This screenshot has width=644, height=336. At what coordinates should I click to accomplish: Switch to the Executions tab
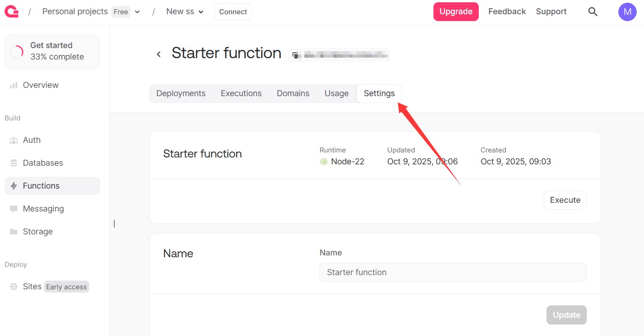241,93
